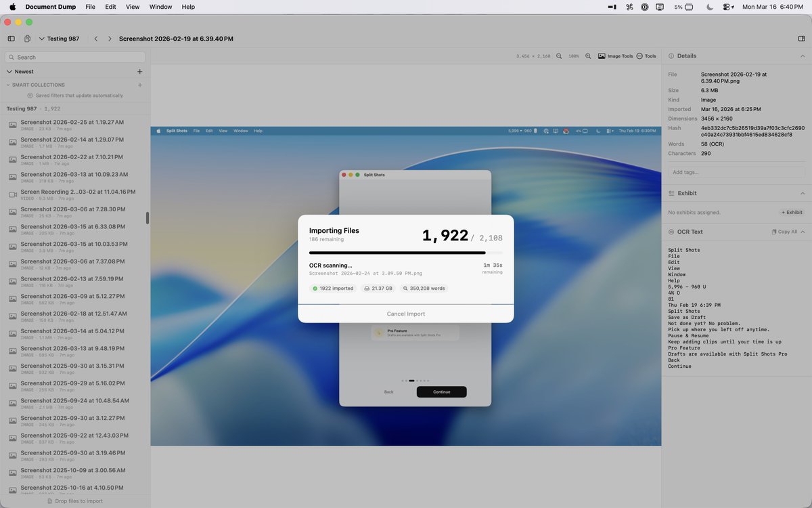The height and width of the screenshot is (508, 812).
Task: Select Screenshot 2026-03-15 at 10.03.53 PM
Action: tap(74, 247)
